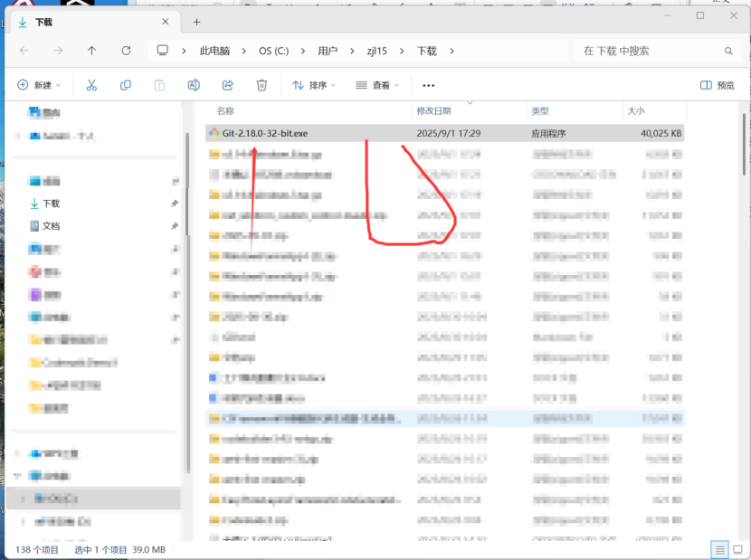Click OS (C:) breadcrumb
Screen dimensions: 751x560
pos(273,51)
